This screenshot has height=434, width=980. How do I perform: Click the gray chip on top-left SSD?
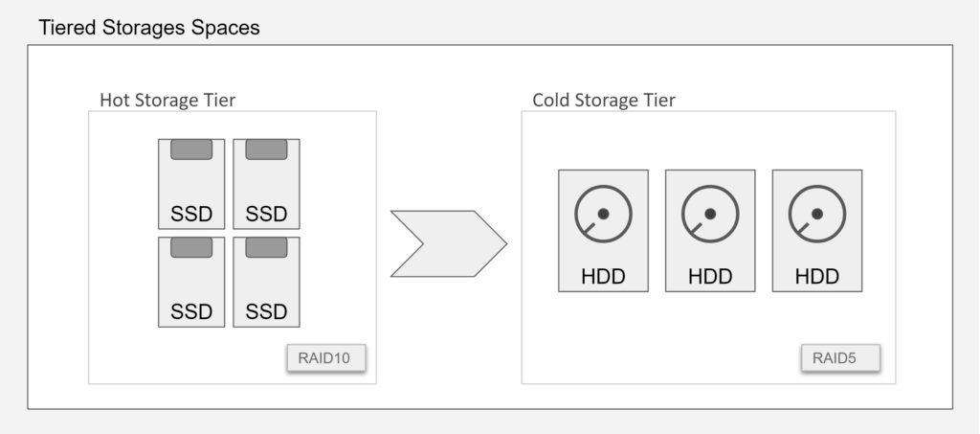(191, 149)
